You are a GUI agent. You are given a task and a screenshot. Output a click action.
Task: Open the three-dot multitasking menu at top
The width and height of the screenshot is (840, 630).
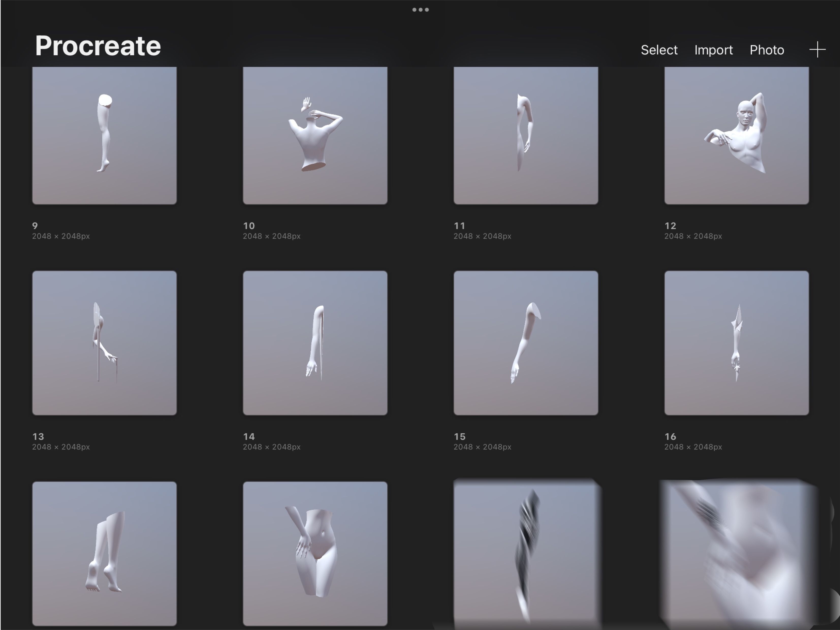(420, 10)
